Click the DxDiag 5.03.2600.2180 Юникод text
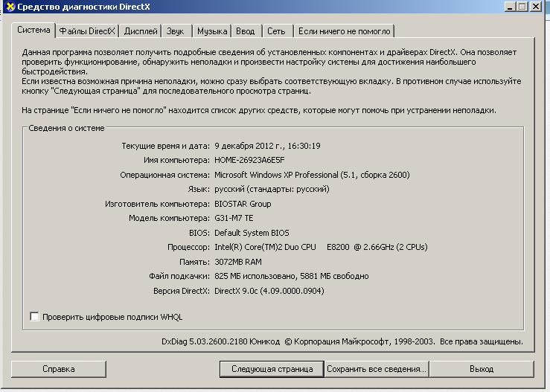Screen dimensions: 550x392 (220, 341)
